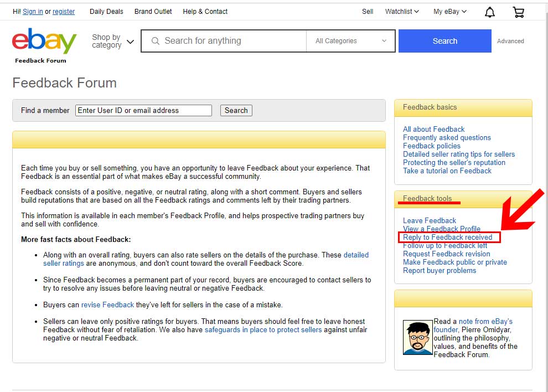Click the Advanced search link
This screenshot has height=392, width=548.
pos(510,41)
